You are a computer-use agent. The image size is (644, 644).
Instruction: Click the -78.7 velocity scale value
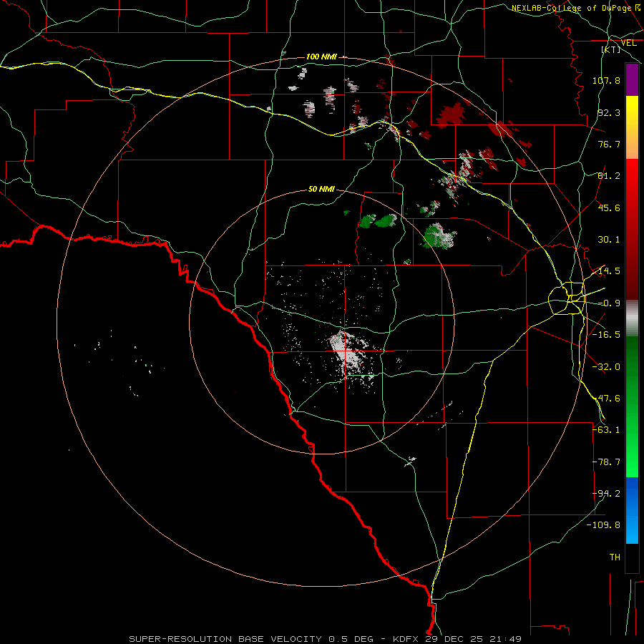(x=606, y=462)
